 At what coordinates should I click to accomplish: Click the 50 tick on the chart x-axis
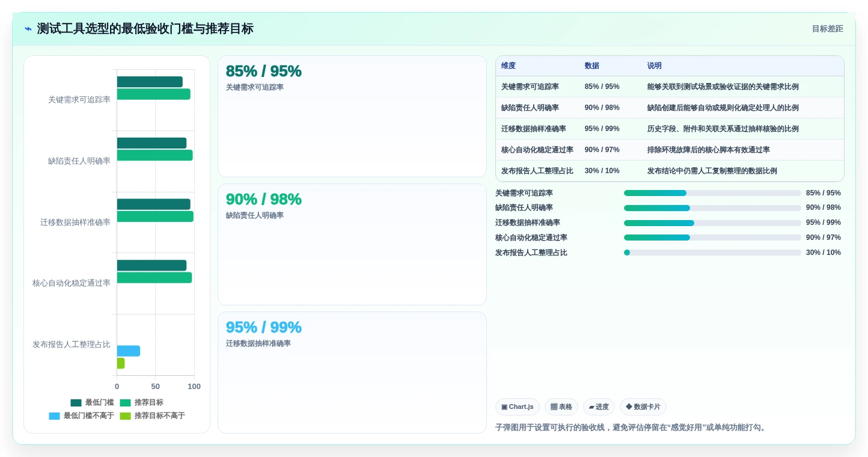pyautogui.click(x=156, y=387)
